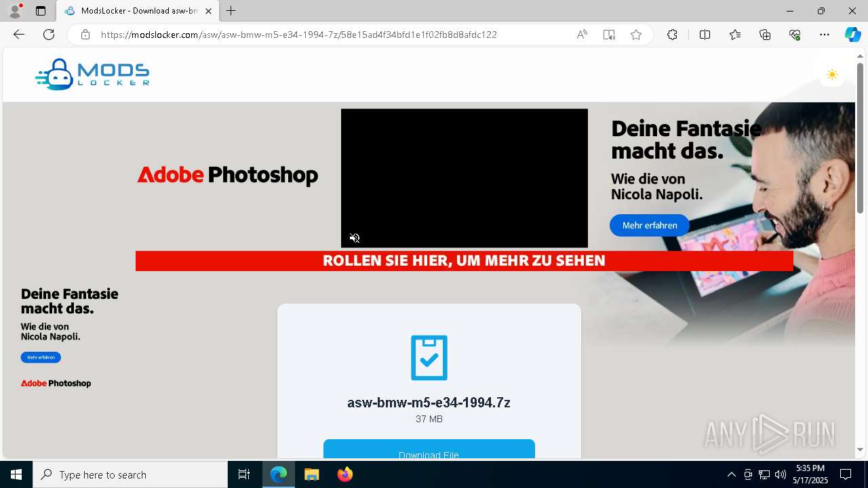Open browser Collections
868x488 pixels.
tap(765, 35)
